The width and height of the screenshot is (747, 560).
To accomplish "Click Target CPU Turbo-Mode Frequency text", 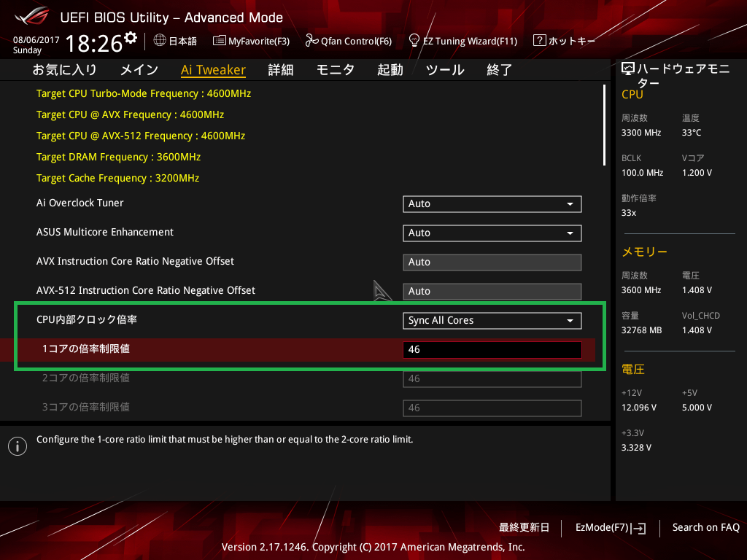I will (144, 93).
